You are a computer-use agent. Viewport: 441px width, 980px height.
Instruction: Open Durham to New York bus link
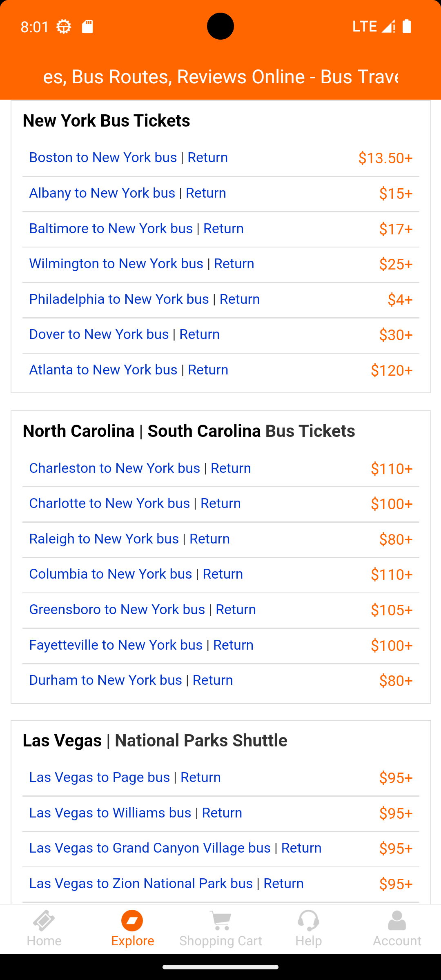[105, 680]
